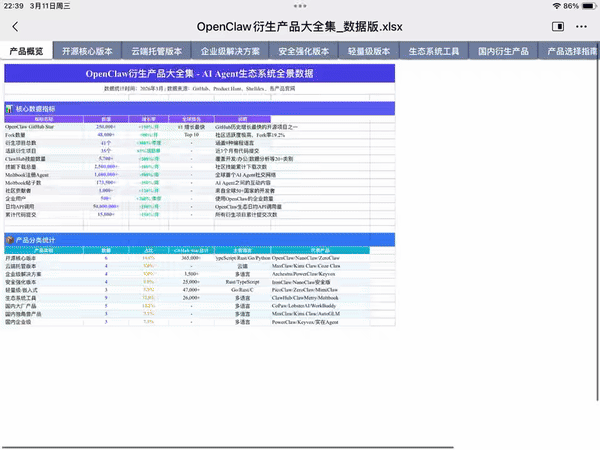Select the 活跃衍生项目 cell

(44, 151)
